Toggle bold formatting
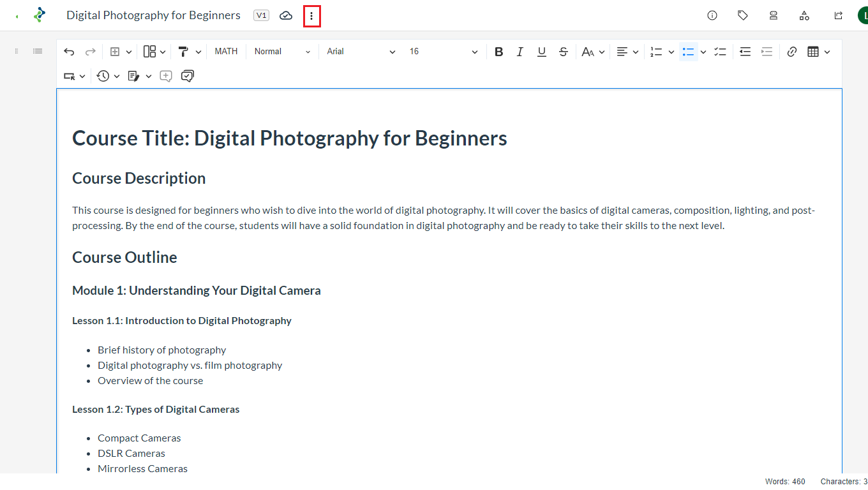 click(499, 52)
